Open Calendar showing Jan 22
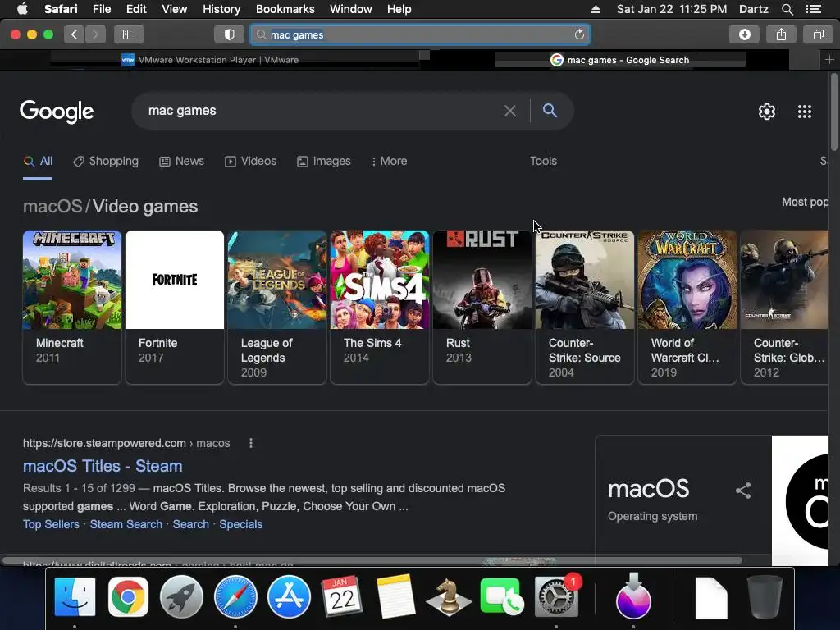This screenshot has height=630, width=840. 342,597
